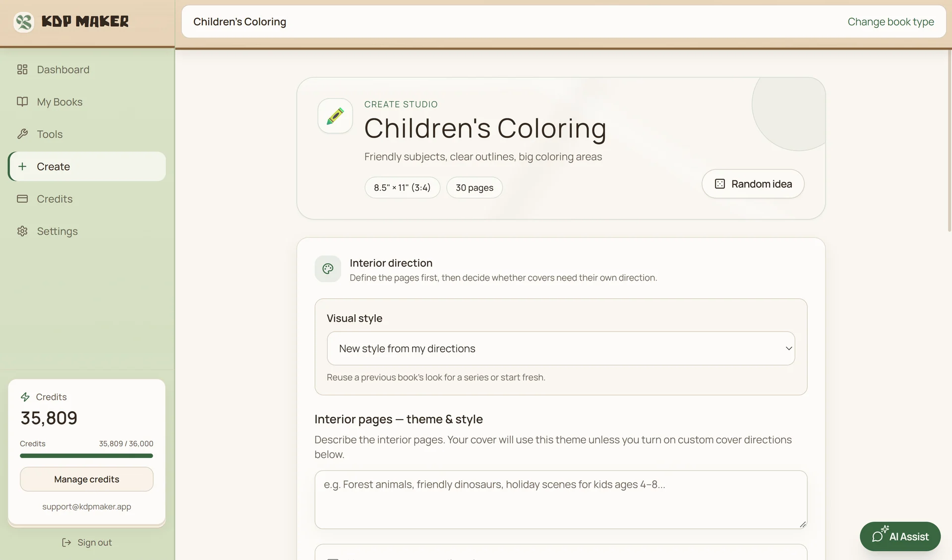Click 'Reuse a previous book's look' helper text
Viewport: 952px width, 560px height.
[436, 378]
